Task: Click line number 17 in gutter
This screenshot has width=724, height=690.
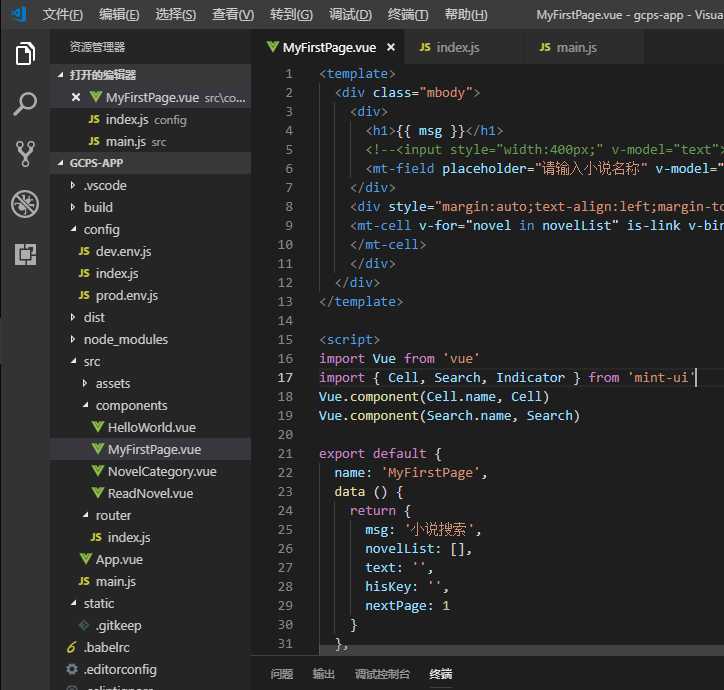Action: 285,377
